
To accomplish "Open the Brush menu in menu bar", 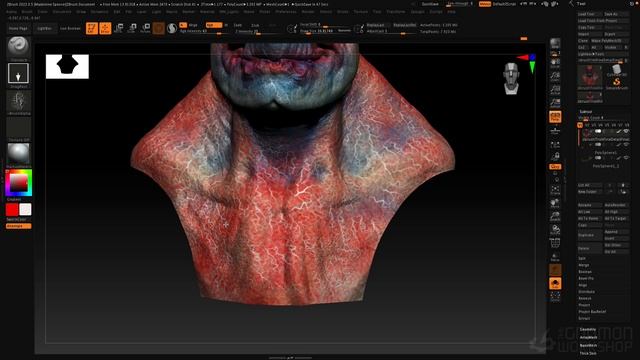I will (x=27, y=12).
